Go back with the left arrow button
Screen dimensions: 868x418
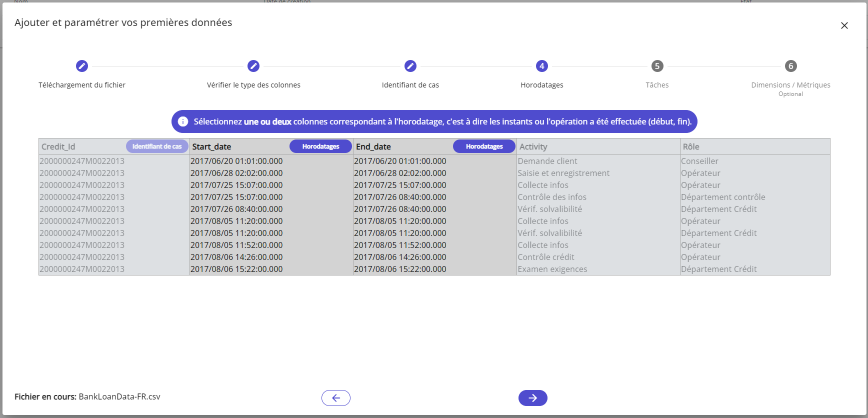click(336, 398)
